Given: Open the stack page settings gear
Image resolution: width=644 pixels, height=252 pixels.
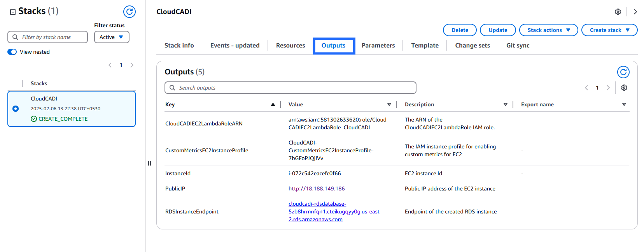Looking at the screenshot, I should (618, 12).
